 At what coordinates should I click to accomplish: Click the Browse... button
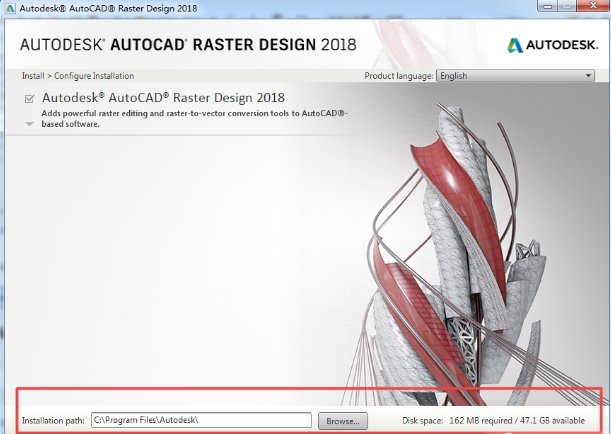(x=343, y=420)
